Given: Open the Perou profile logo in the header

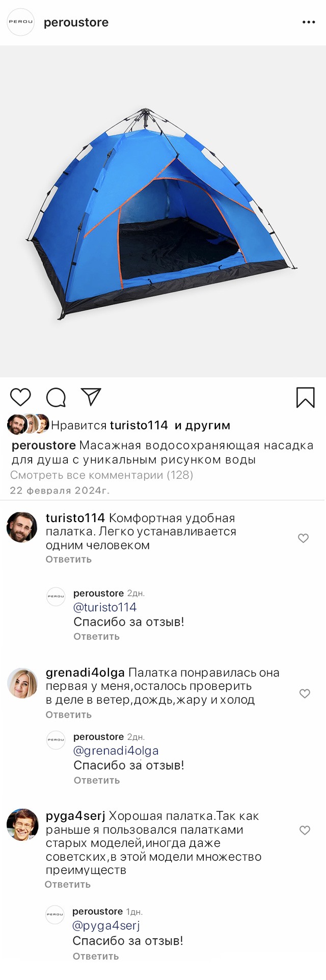Looking at the screenshot, I should [x=20, y=22].
